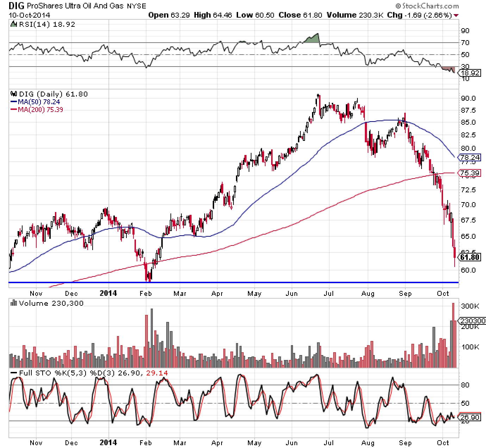Click the blue line marker before MA(50)
486x448 pixels.
[x=14, y=102]
